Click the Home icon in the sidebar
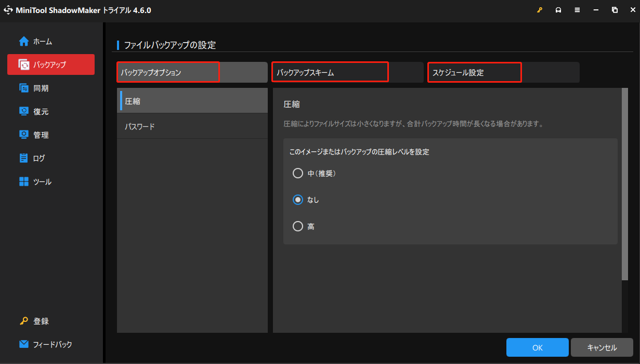Screen dimensions: 640x364 (24, 41)
